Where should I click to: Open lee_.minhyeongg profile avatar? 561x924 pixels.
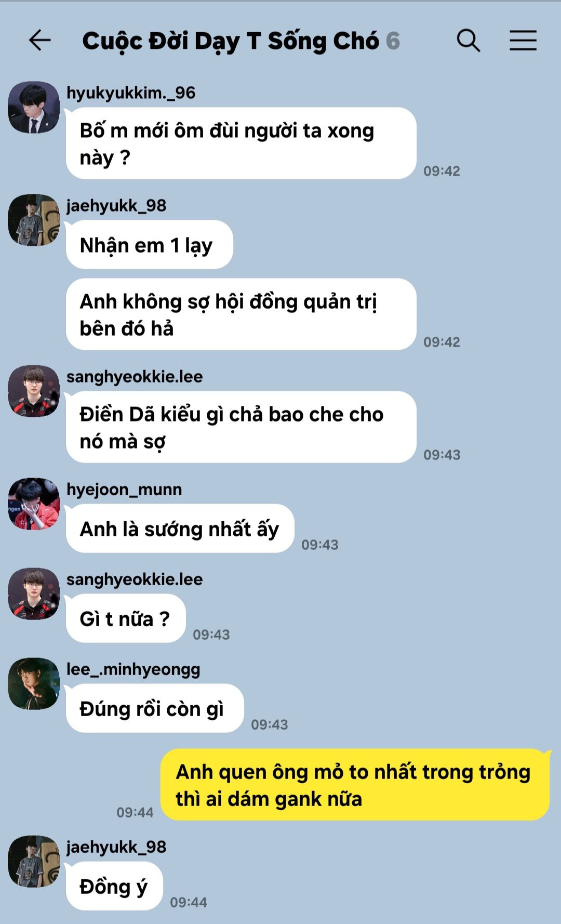(34, 683)
